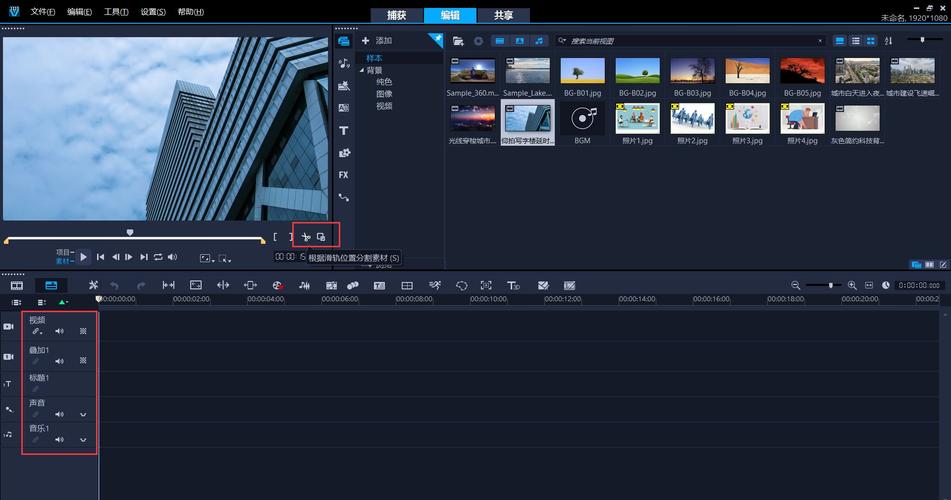Zoom in the timeline magnifier

[852, 285]
